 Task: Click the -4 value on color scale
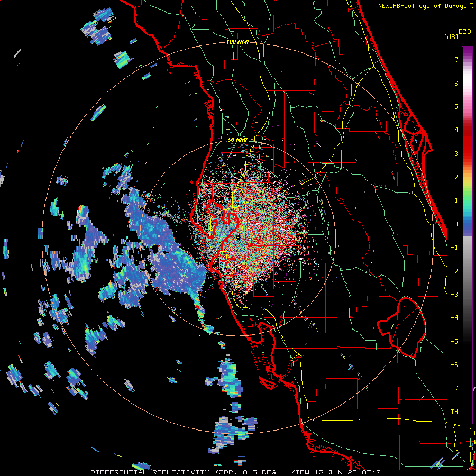click(454, 318)
